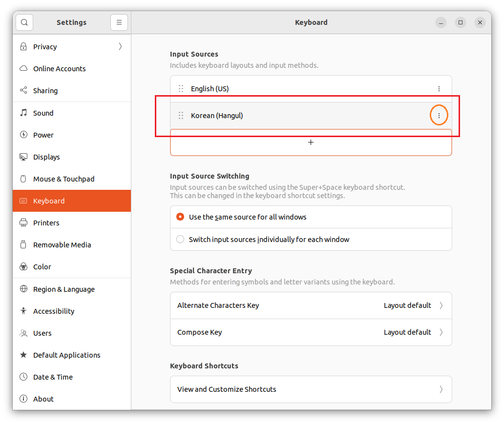Click the Default Applications star icon
This screenshot has width=504, height=424.
(x=23, y=355)
